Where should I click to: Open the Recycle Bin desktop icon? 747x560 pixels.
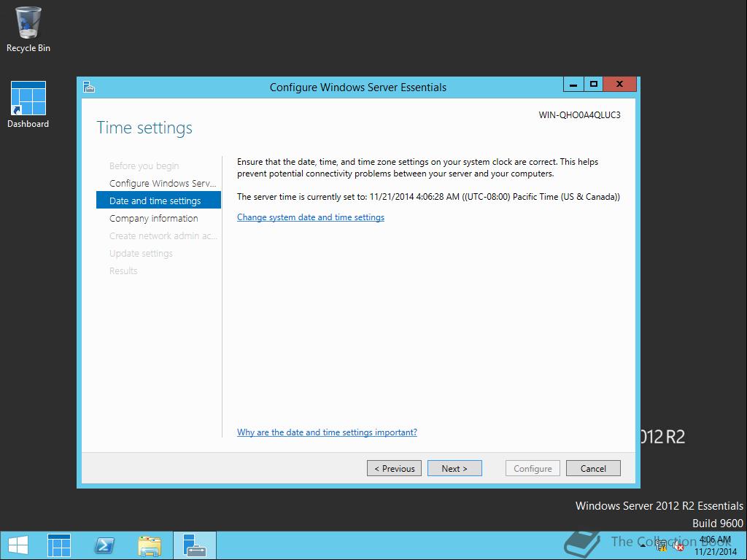(x=28, y=28)
